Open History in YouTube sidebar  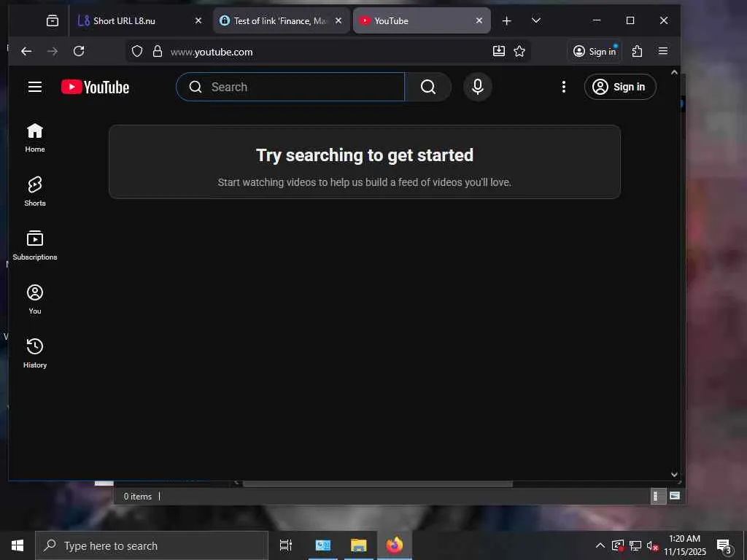pyautogui.click(x=35, y=353)
